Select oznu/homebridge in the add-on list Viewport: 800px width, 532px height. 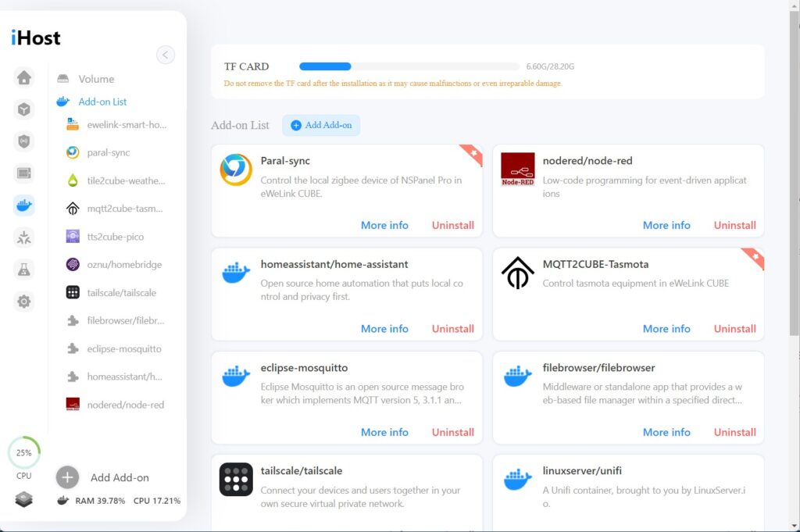click(x=123, y=265)
